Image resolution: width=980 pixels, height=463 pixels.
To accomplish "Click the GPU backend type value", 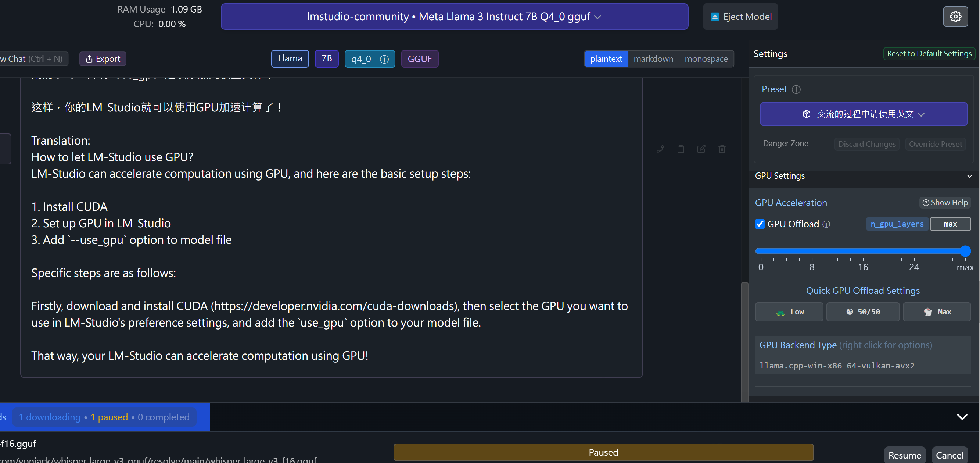I will coord(837,366).
